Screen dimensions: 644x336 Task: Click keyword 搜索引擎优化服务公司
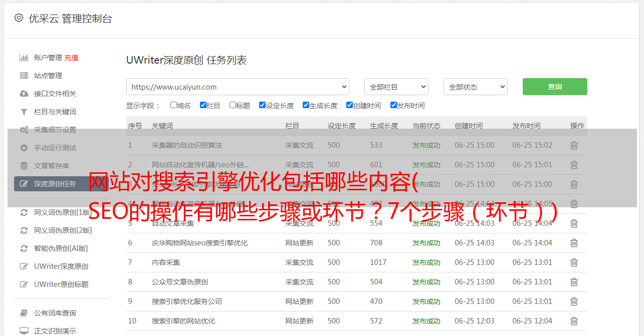click(187, 301)
